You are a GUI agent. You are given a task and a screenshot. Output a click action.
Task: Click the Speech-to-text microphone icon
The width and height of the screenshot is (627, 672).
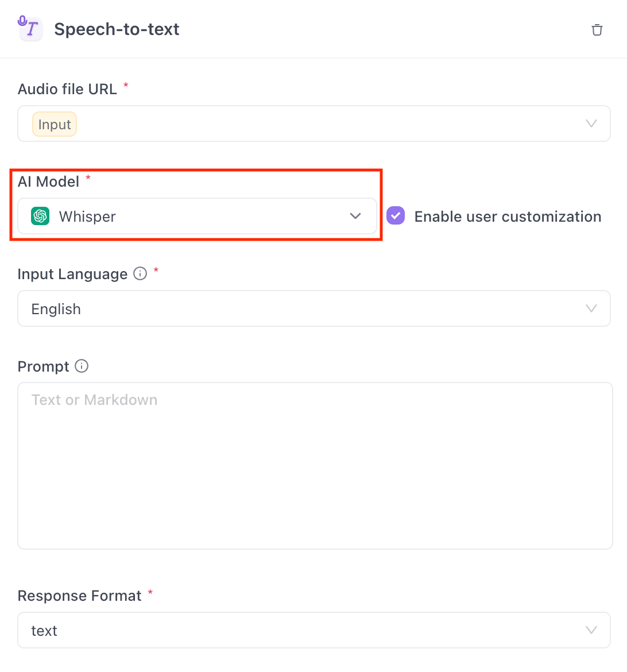[x=30, y=28]
